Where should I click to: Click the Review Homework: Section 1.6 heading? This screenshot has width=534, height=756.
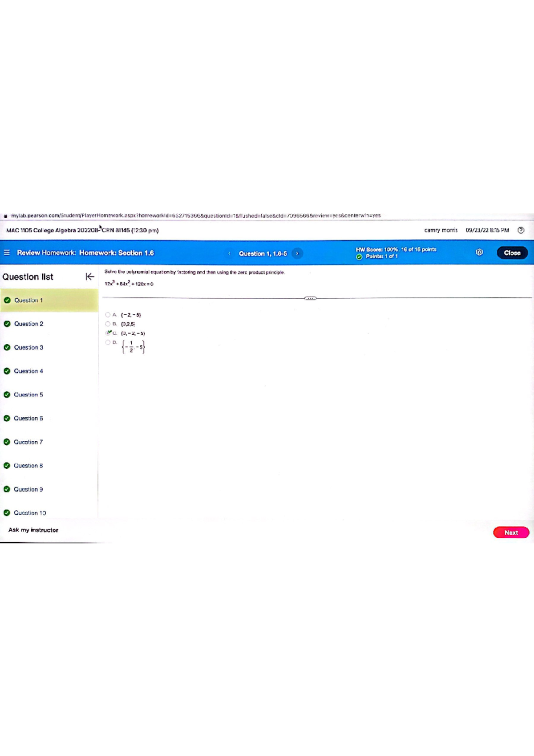click(85, 253)
